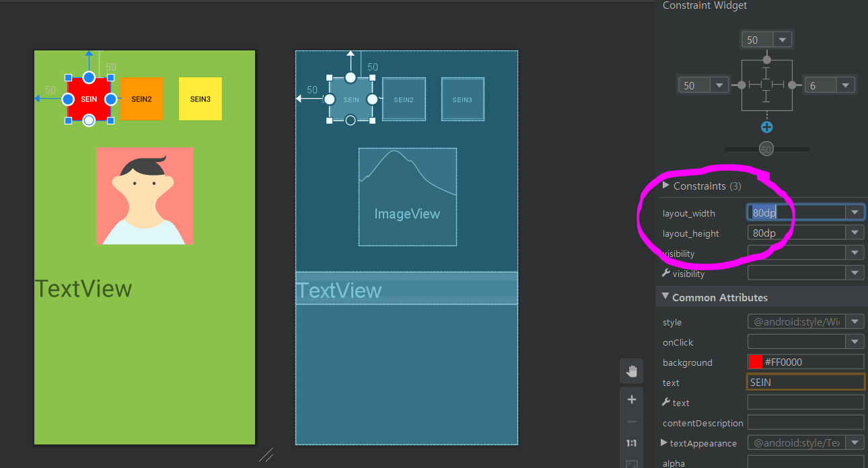The width and height of the screenshot is (868, 468).
Task: Select the avatar ImageView in design view
Action: [x=145, y=196]
